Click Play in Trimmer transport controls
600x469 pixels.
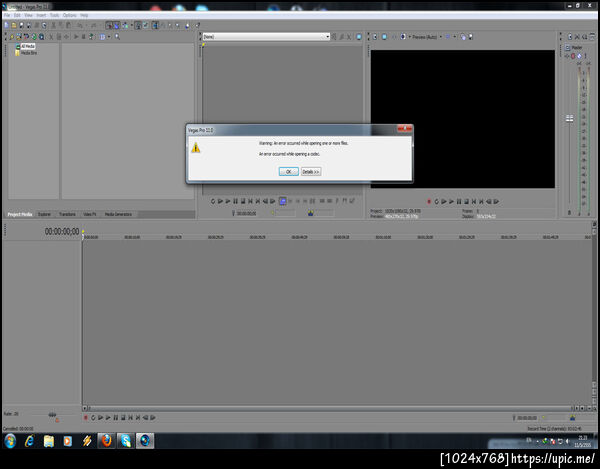(228, 201)
